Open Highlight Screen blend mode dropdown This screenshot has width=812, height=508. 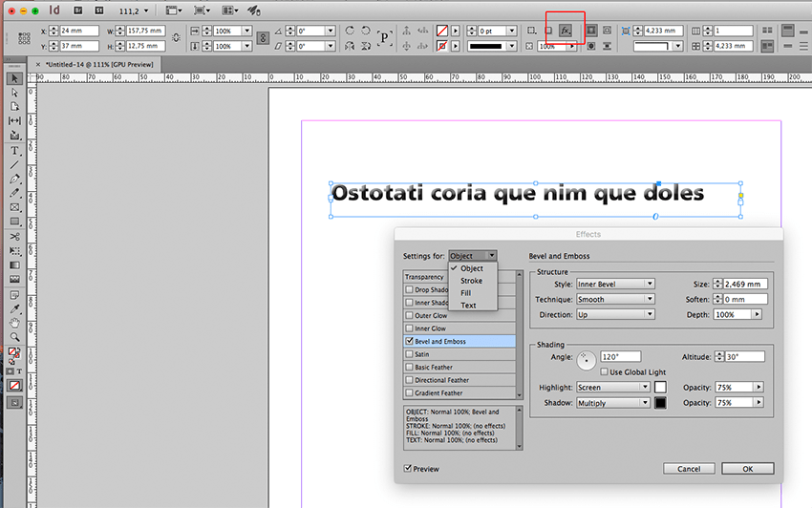click(613, 388)
